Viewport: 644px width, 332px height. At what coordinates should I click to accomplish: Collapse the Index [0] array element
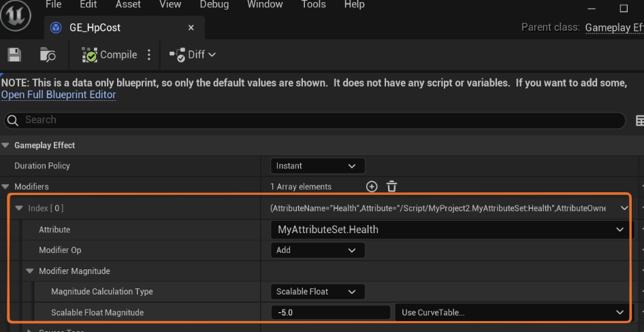click(19, 208)
